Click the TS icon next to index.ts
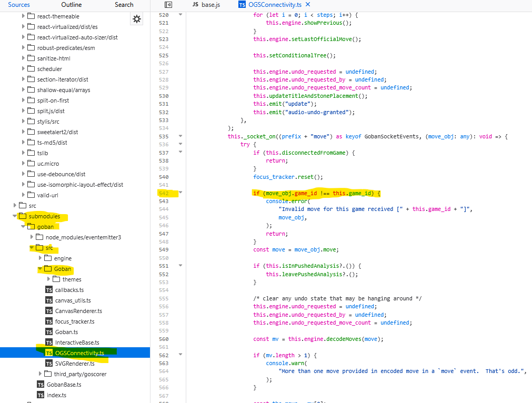This screenshot has height=403, width=532. click(x=41, y=395)
